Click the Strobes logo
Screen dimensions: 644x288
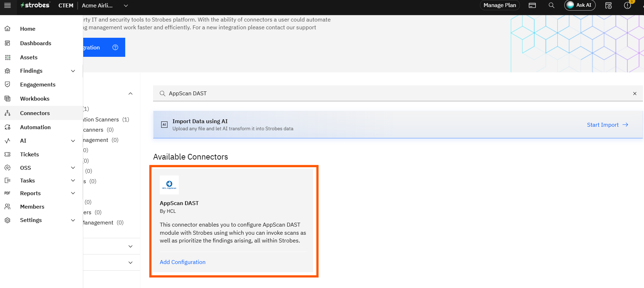35,5
